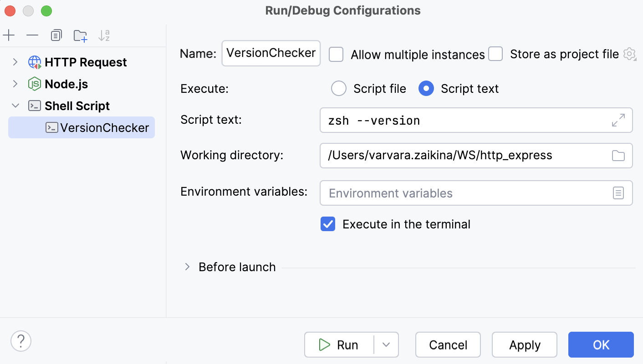Sort configurations alphabetically
Screen dimensions: 643x364
[104, 35]
